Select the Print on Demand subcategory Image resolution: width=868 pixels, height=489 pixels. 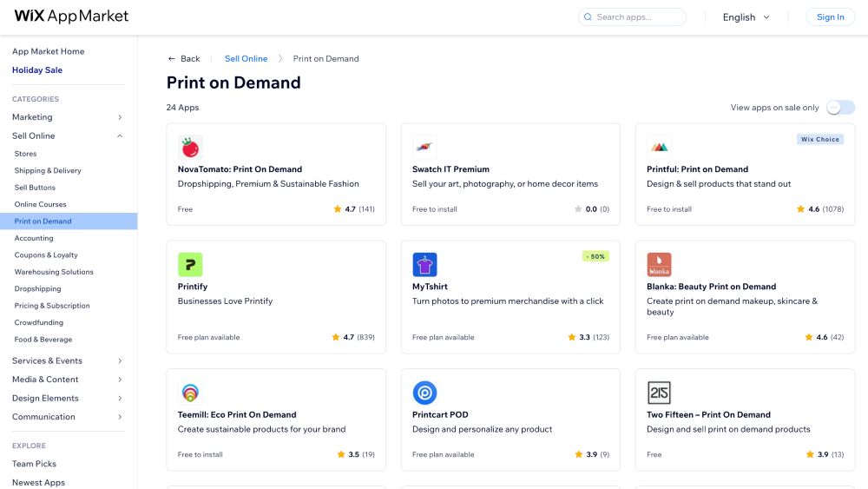pos(69,221)
